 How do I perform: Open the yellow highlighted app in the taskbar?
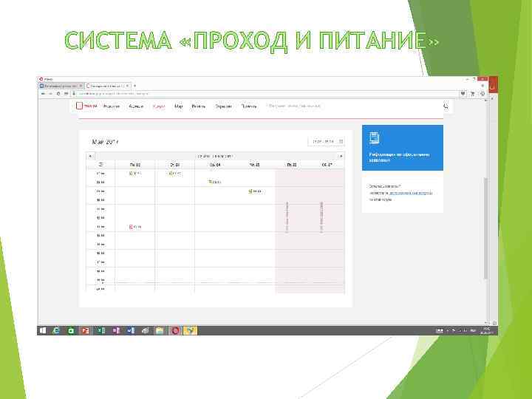[x=190, y=330]
